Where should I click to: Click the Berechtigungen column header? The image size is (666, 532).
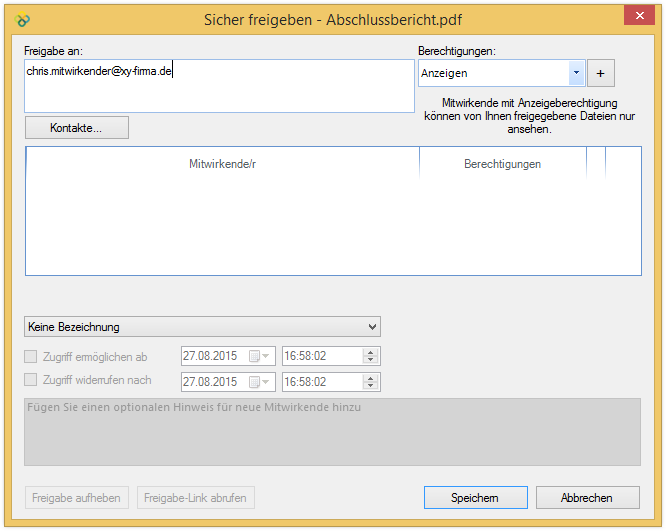[502, 164]
